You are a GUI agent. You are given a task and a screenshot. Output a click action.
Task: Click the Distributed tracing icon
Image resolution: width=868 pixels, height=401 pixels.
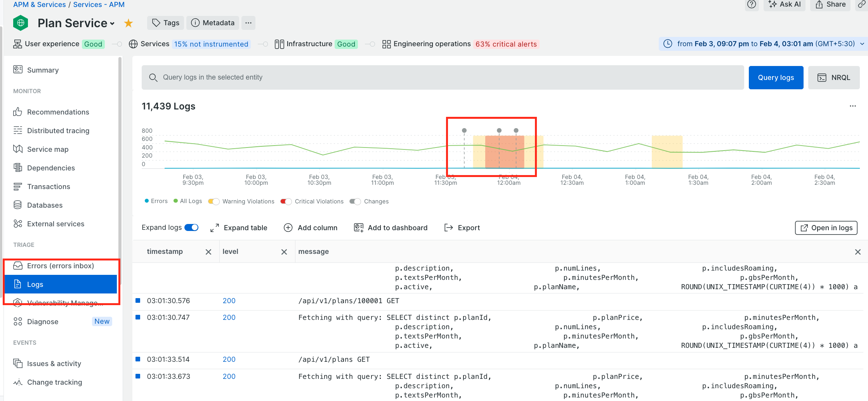click(x=18, y=130)
